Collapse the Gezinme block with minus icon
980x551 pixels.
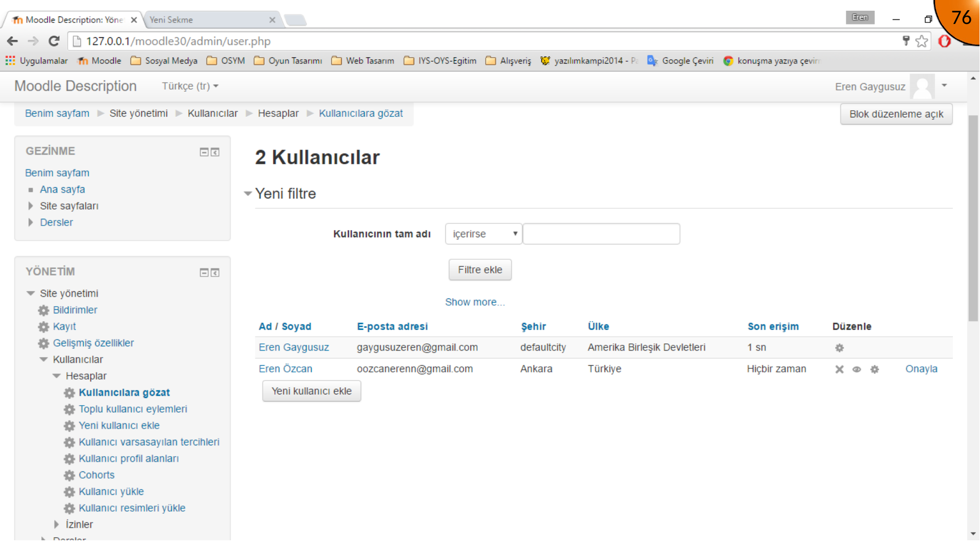tap(204, 152)
